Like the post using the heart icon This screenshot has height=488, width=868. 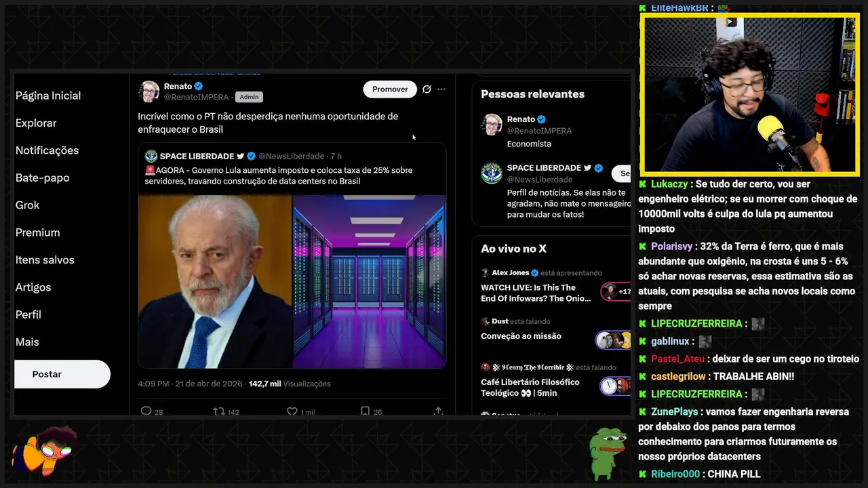292,411
